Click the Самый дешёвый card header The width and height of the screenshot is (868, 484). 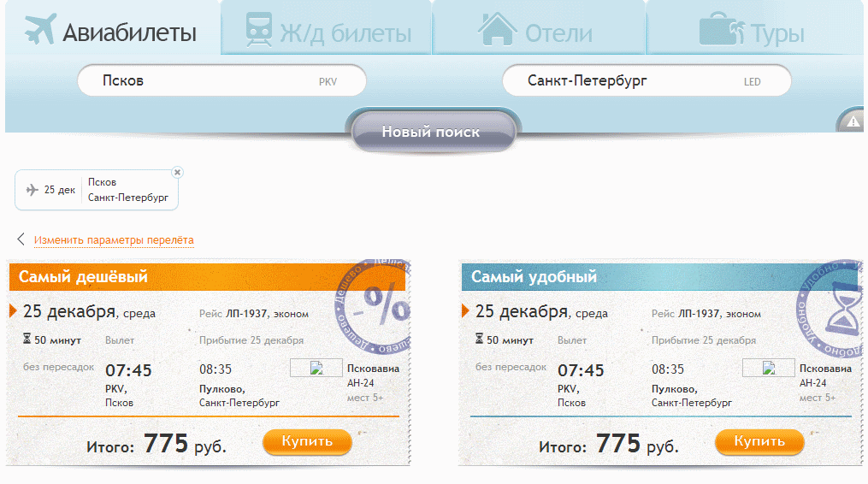207,277
